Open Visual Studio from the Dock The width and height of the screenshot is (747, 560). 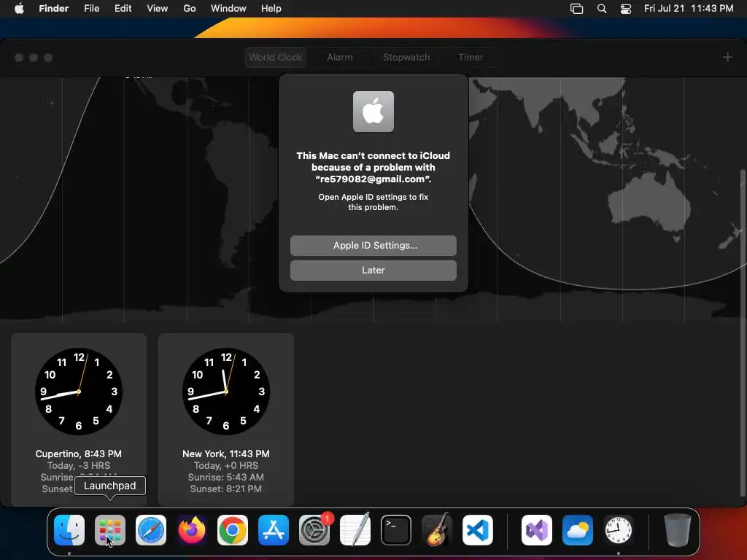[537, 530]
